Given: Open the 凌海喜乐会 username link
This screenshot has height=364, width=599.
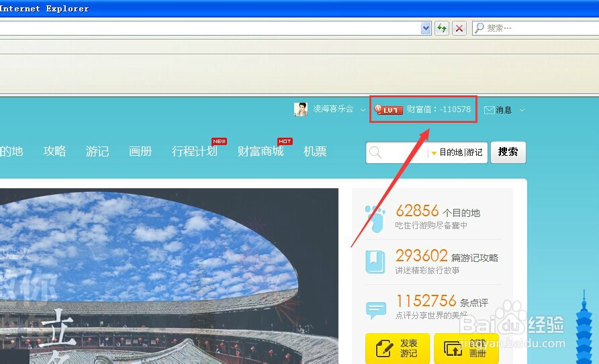Looking at the screenshot, I should click(x=333, y=109).
